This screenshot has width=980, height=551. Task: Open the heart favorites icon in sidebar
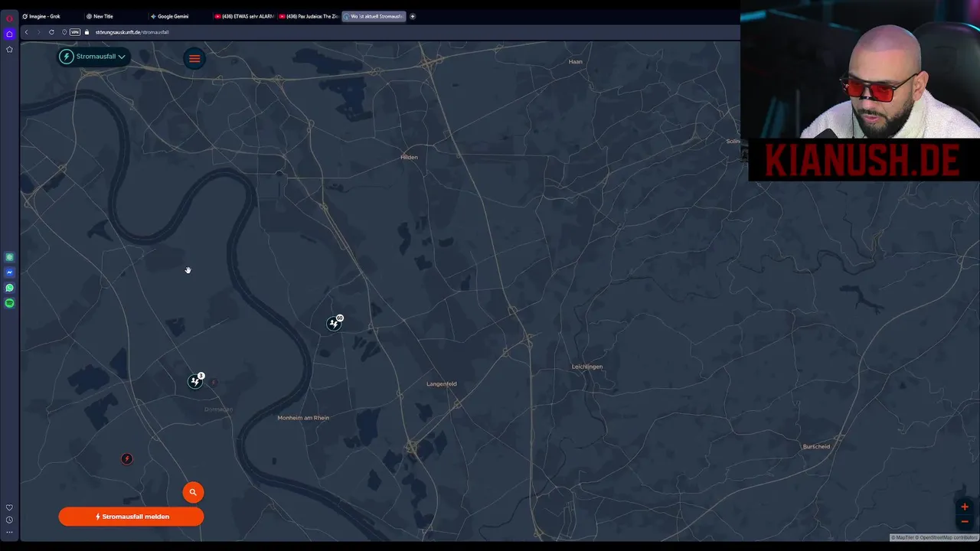(9, 507)
